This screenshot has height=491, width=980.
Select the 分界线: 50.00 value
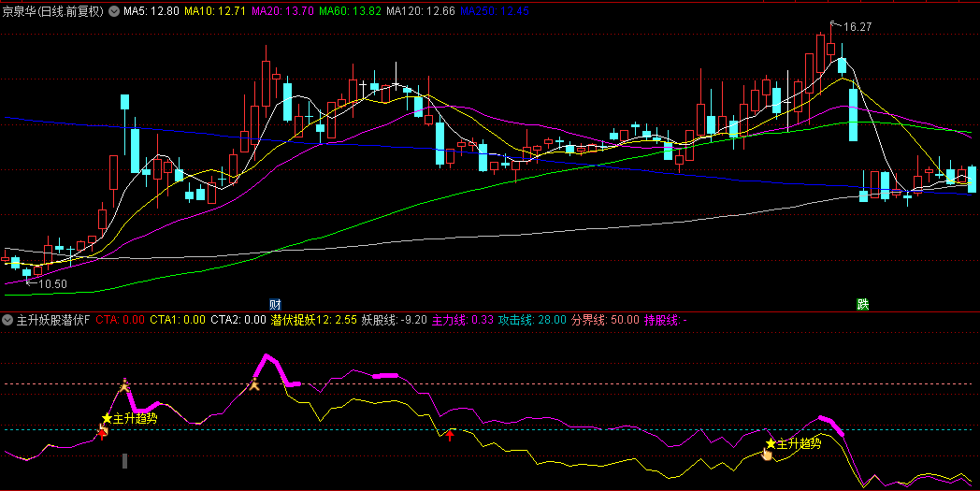click(x=605, y=320)
